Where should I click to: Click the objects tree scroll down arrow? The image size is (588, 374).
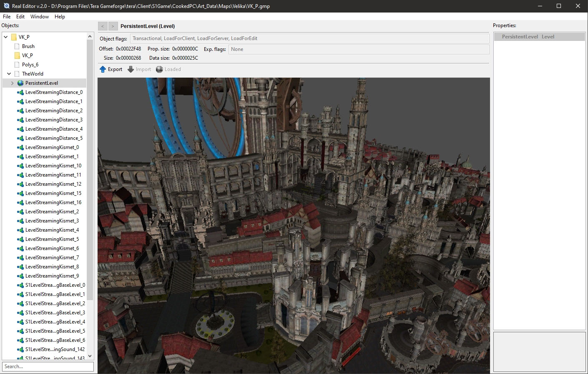tap(90, 356)
